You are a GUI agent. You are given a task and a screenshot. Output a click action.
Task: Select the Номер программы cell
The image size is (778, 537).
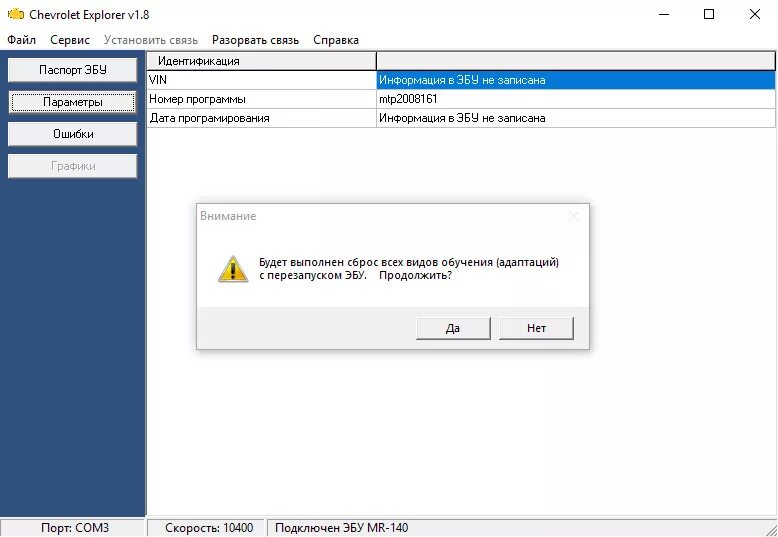(x=261, y=99)
